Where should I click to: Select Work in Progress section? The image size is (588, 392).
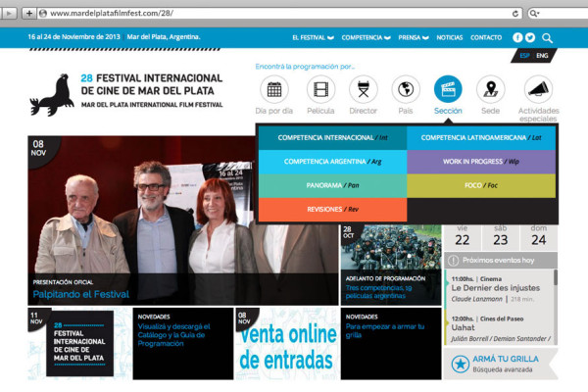(481, 162)
